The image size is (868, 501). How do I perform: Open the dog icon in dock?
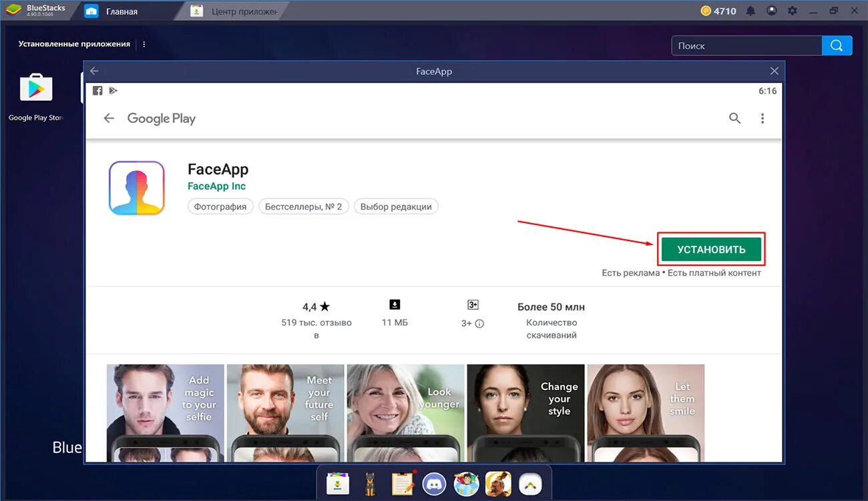(x=370, y=483)
